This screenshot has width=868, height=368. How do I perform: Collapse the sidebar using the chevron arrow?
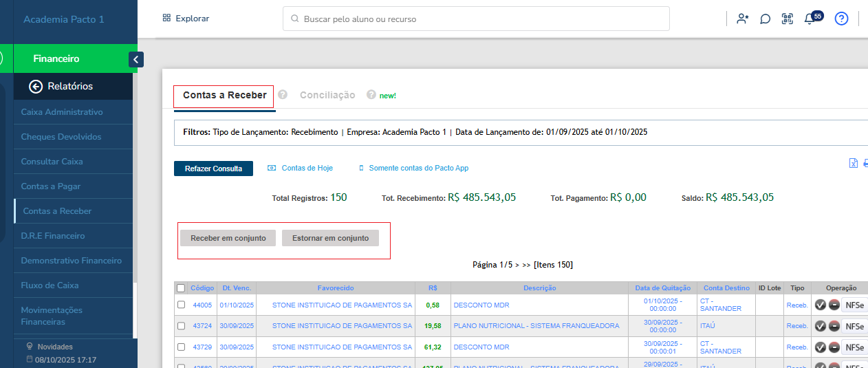coord(136,60)
